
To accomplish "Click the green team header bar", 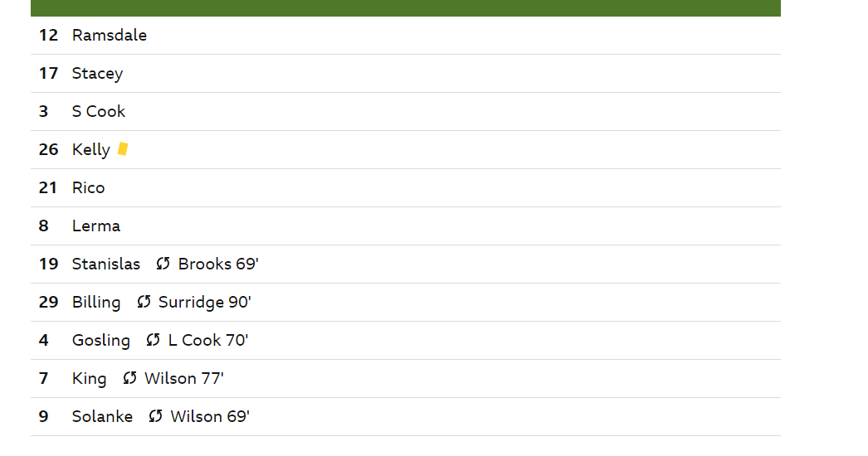I will [x=405, y=7].
